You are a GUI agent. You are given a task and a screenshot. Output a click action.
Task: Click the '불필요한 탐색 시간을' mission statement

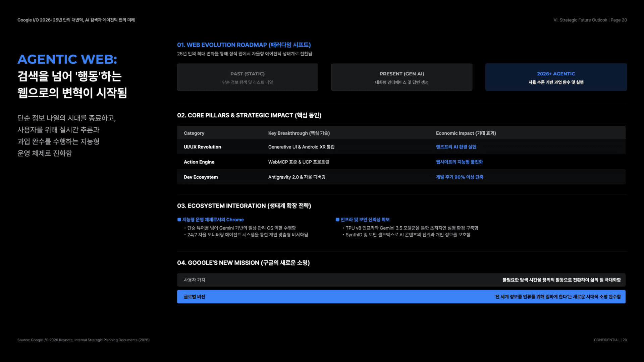(x=561, y=280)
